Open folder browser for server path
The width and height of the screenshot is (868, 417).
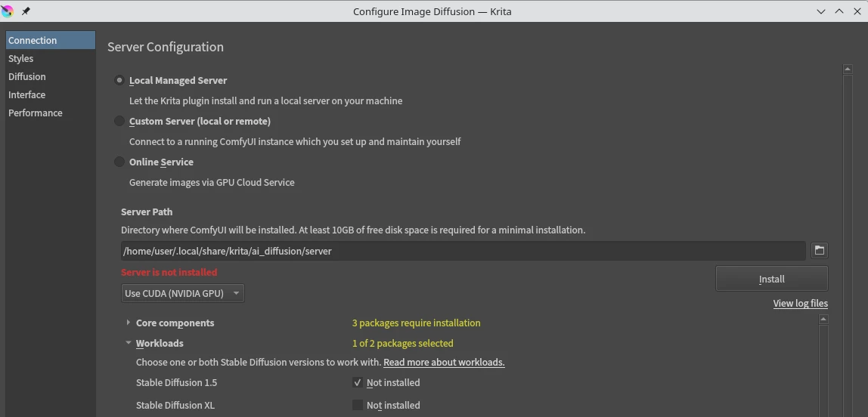pyautogui.click(x=820, y=251)
